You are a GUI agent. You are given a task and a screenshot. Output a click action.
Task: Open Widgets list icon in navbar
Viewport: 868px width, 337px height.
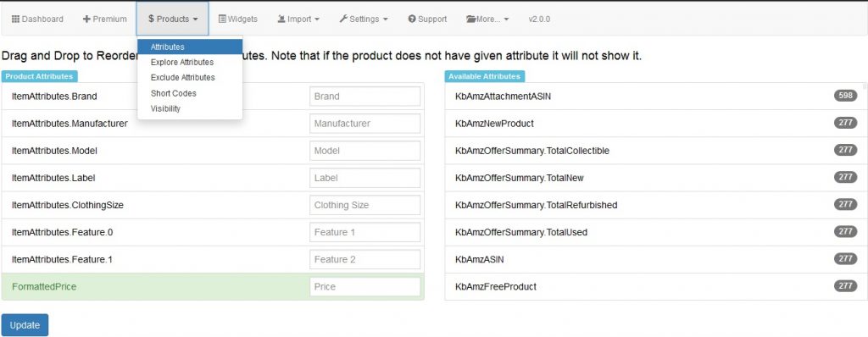click(x=222, y=19)
